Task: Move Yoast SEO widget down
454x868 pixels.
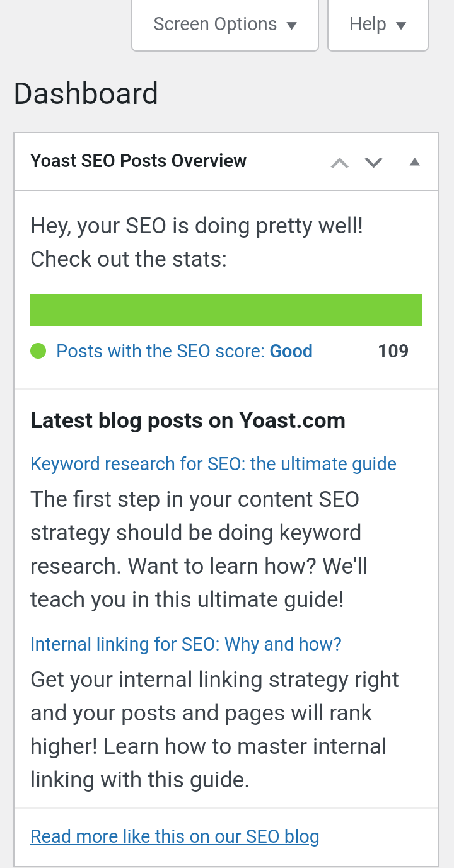Action: pos(374,163)
